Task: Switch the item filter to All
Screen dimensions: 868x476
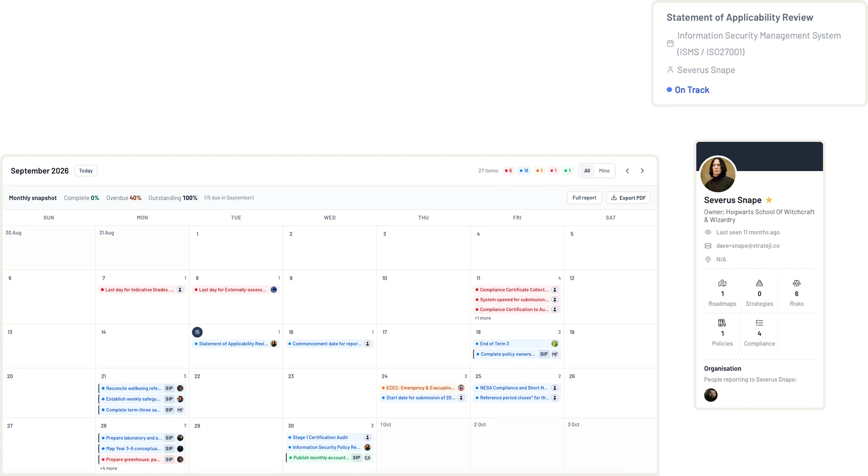Action: pos(587,171)
